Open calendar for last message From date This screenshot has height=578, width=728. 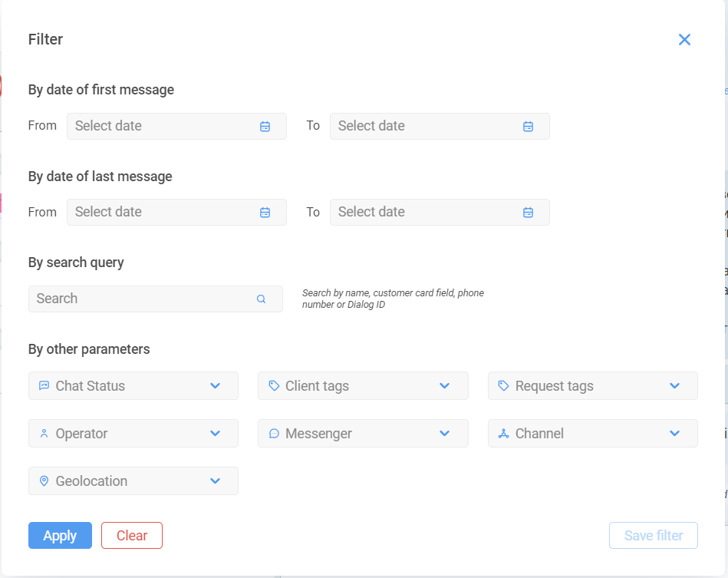[x=265, y=213]
